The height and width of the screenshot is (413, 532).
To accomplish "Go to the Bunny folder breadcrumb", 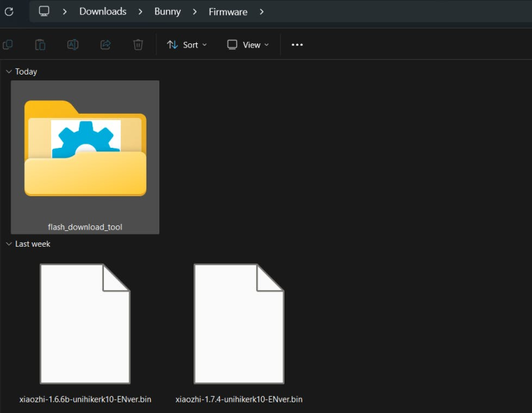I will coord(167,11).
